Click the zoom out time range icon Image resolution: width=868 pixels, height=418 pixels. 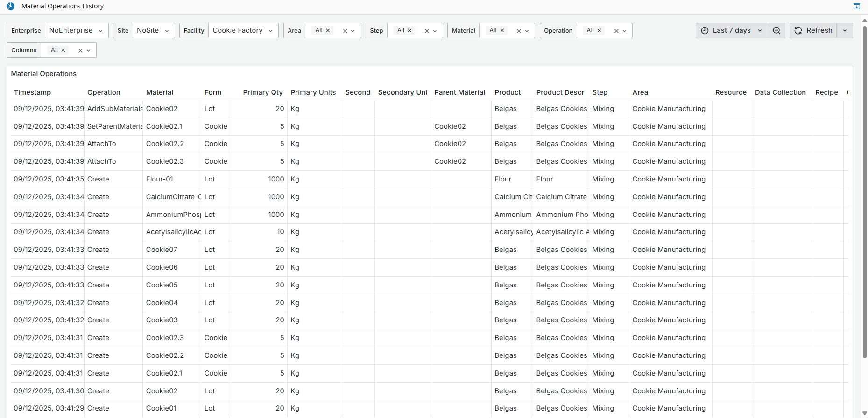click(x=776, y=30)
